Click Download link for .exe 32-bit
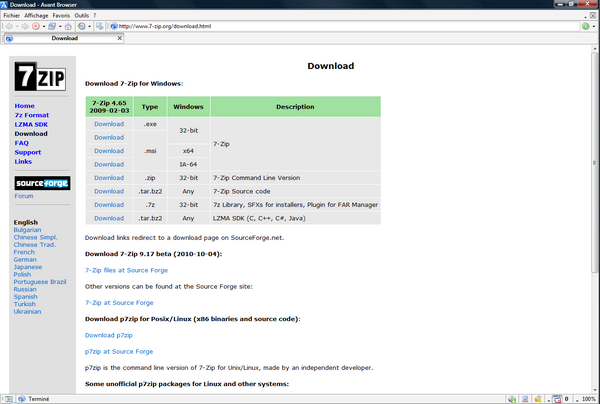The image size is (600, 404). coord(109,124)
